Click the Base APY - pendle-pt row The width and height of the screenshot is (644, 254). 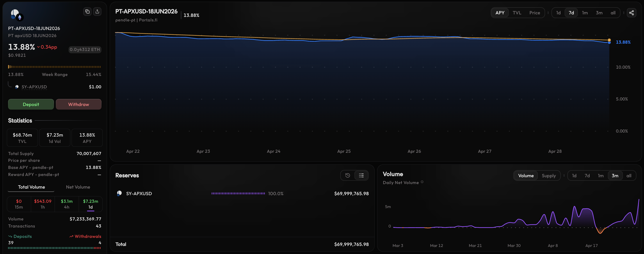pos(54,168)
